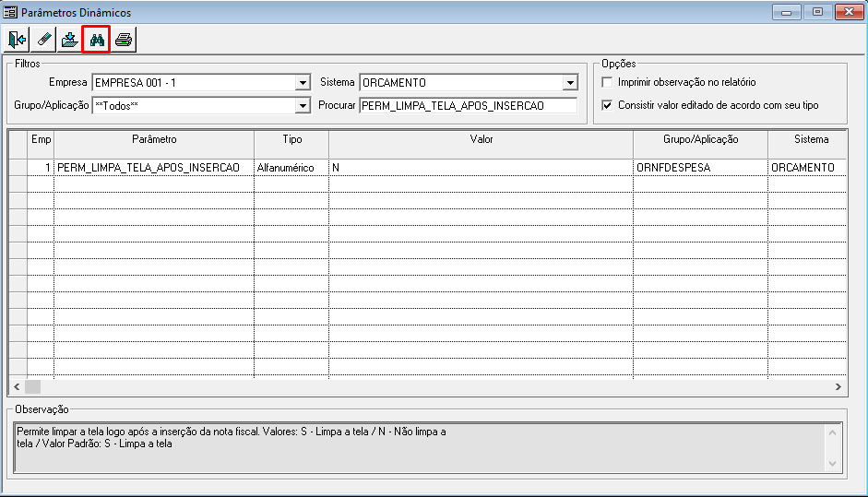This screenshot has height=497, width=868.
Task: Click the horizontal scrollbar thumb
Action: click(x=32, y=387)
